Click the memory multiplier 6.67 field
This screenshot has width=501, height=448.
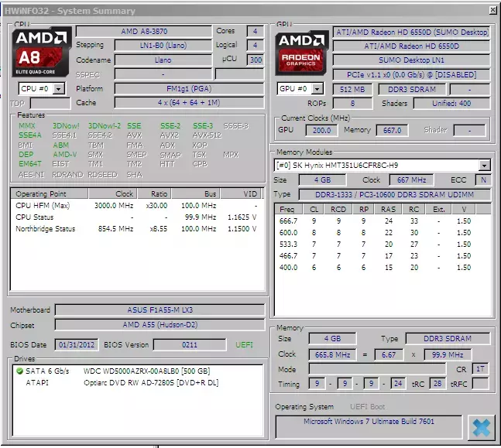coord(388,354)
